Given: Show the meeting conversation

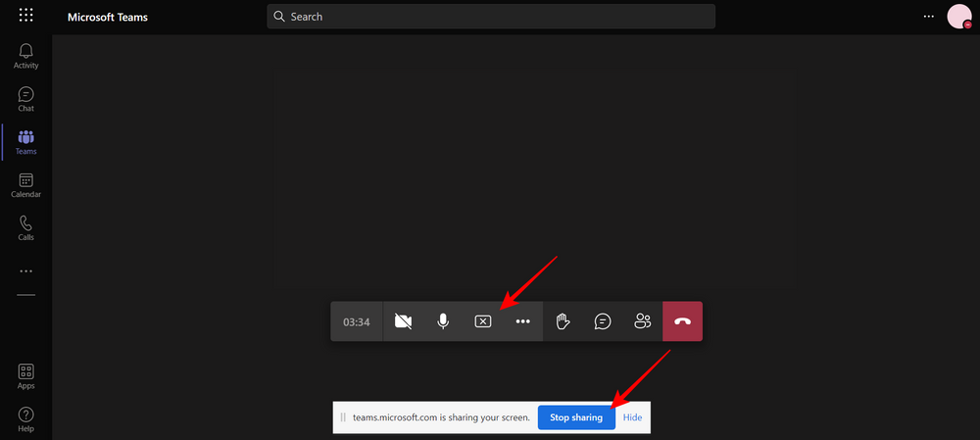Looking at the screenshot, I should [603, 321].
